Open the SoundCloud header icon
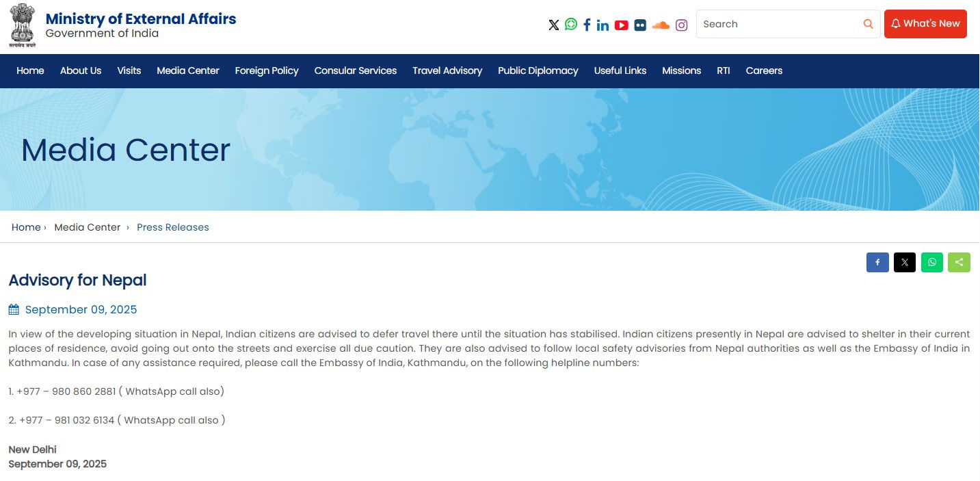980x481 pixels. click(661, 25)
